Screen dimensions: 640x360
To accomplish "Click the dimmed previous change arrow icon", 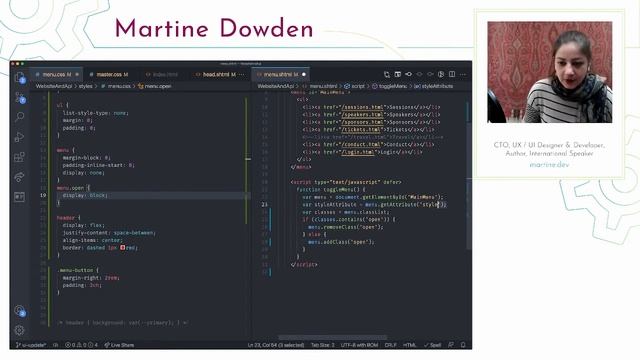I will (x=419, y=74).
